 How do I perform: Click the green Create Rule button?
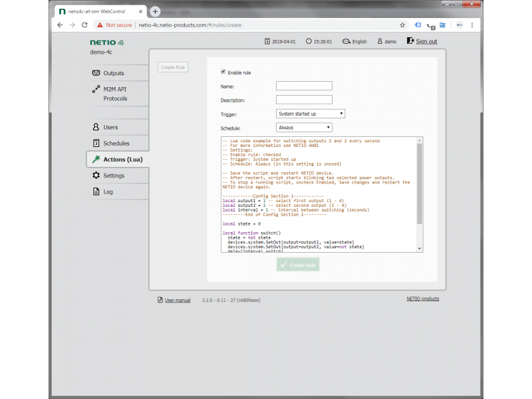(x=298, y=265)
